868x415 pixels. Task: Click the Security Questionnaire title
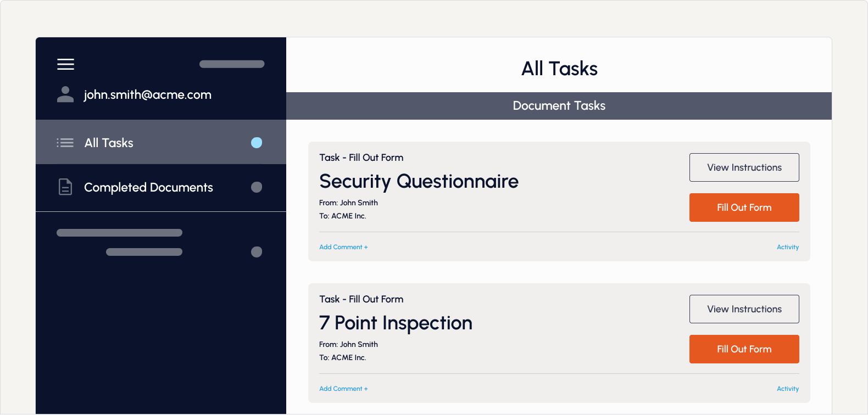tap(419, 181)
